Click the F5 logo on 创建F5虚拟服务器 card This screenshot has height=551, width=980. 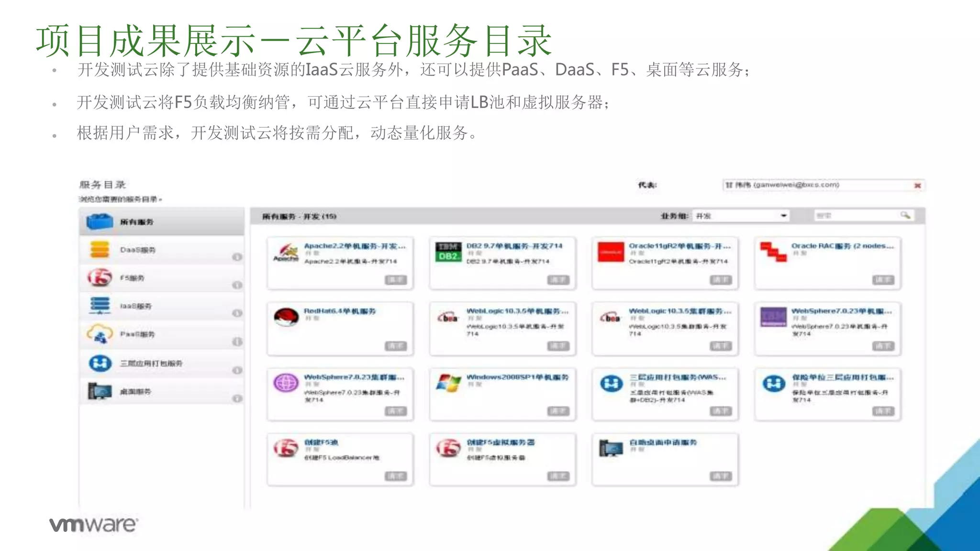coord(448,448)
